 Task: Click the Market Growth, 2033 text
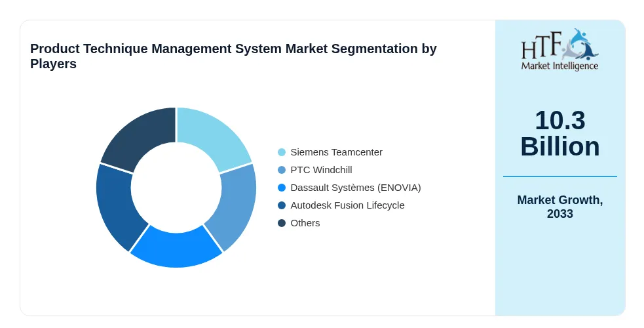(559, 207)
